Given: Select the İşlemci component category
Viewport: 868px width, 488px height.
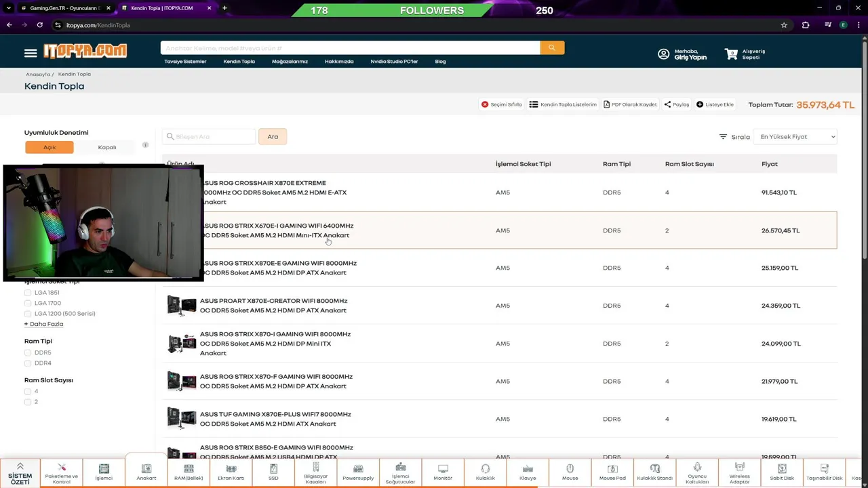Looking at the screenshot, I should click(x=104, y=473).
